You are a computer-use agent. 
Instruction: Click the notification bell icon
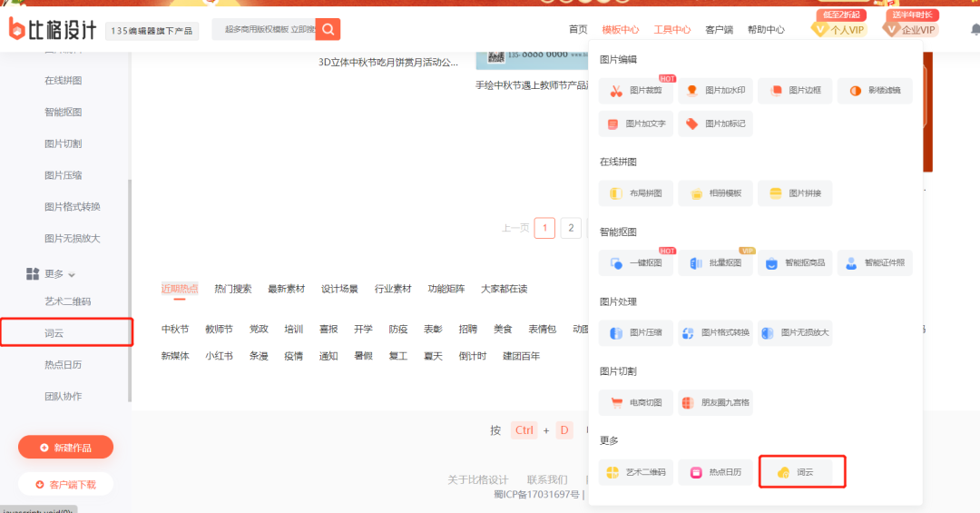(975, 30)
